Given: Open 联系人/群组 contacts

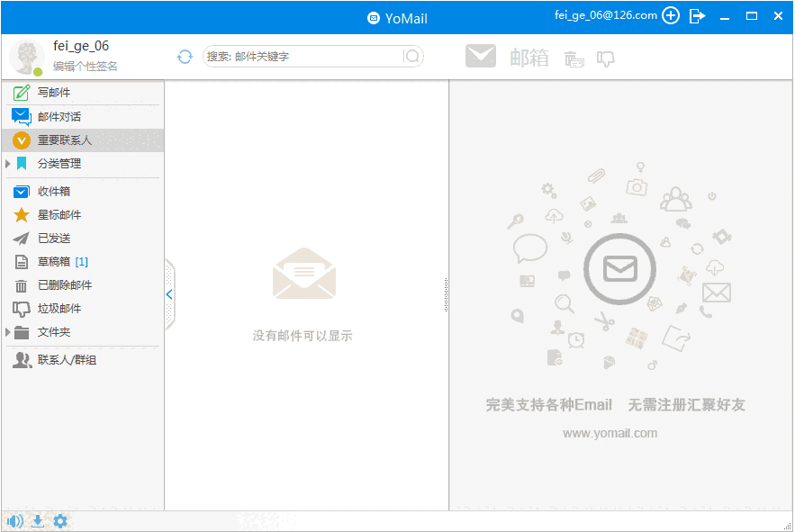Looking at the screenshot, I should click(x=67, y=360).
